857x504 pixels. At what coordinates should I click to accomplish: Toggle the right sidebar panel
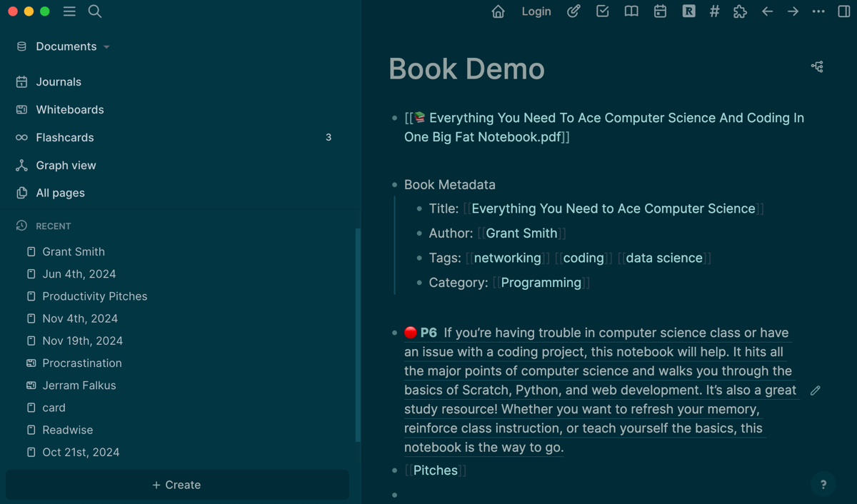pyautogui.click(x=844, y=11)
